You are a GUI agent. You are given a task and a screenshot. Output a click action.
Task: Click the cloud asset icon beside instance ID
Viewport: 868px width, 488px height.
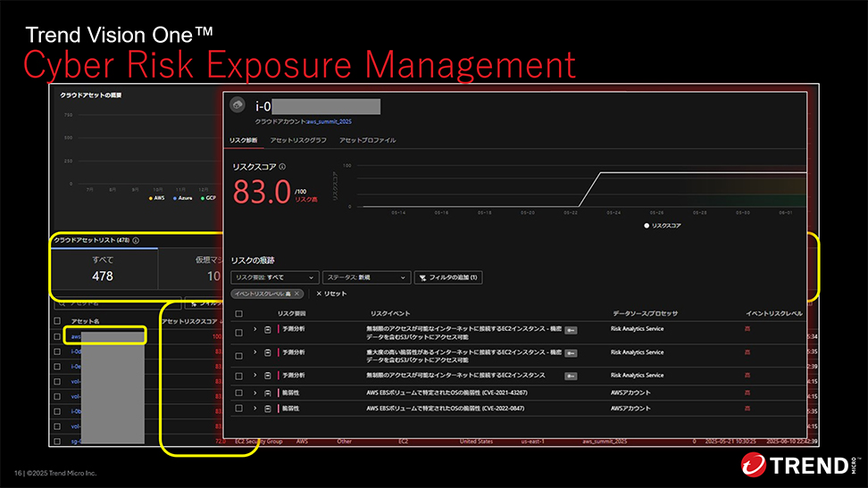tap(238, 105)
